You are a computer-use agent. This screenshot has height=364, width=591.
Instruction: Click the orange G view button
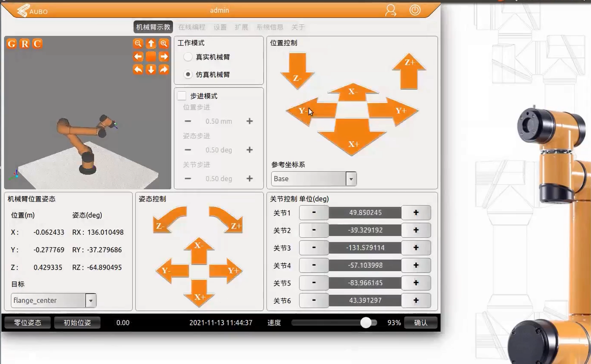tap(12, 44)
